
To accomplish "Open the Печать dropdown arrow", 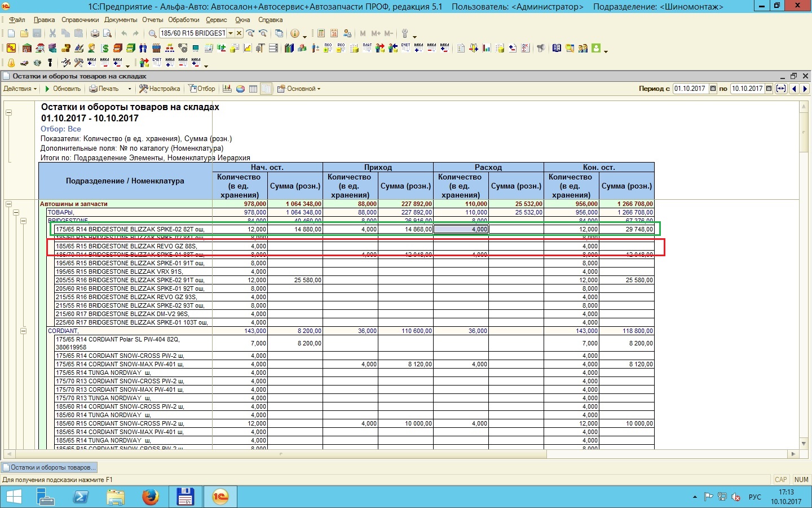I will tap(130, 89).
